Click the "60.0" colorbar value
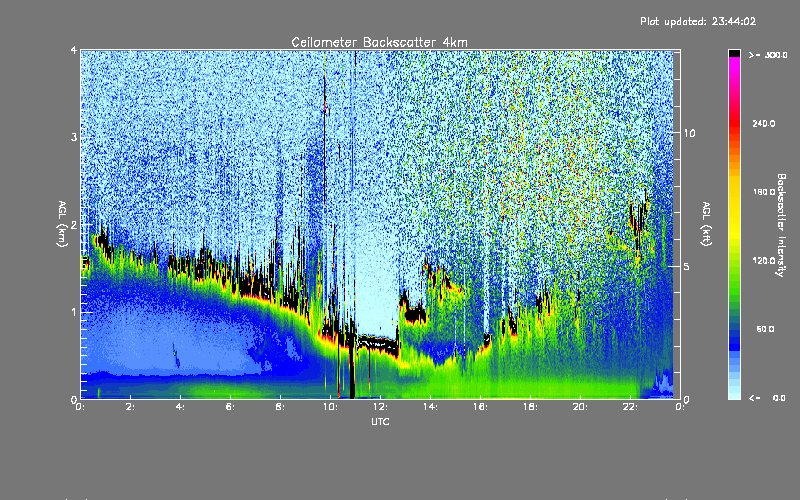This screenshot has width=800, height=500. click(765, 329)
